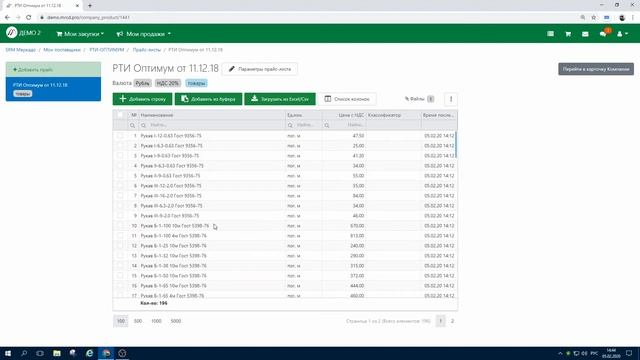
Task: Check the row 10 checkbox
Action: click(120, 226)
